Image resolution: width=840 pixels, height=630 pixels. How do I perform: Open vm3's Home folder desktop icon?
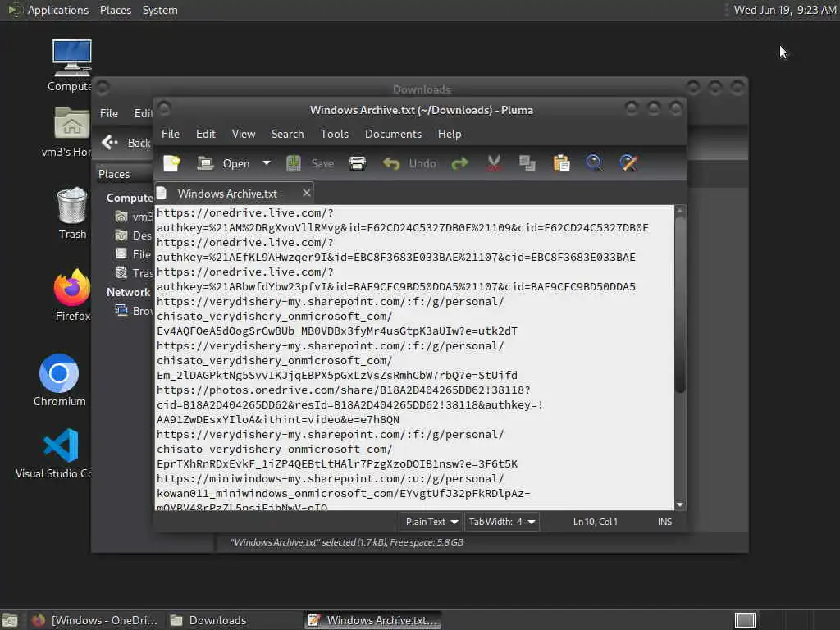(x=69, y=132)
